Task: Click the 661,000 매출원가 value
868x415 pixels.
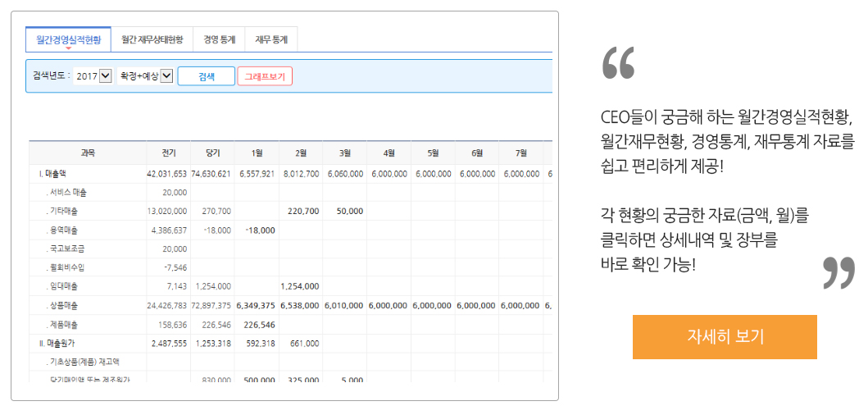Action: pos(305,343)
